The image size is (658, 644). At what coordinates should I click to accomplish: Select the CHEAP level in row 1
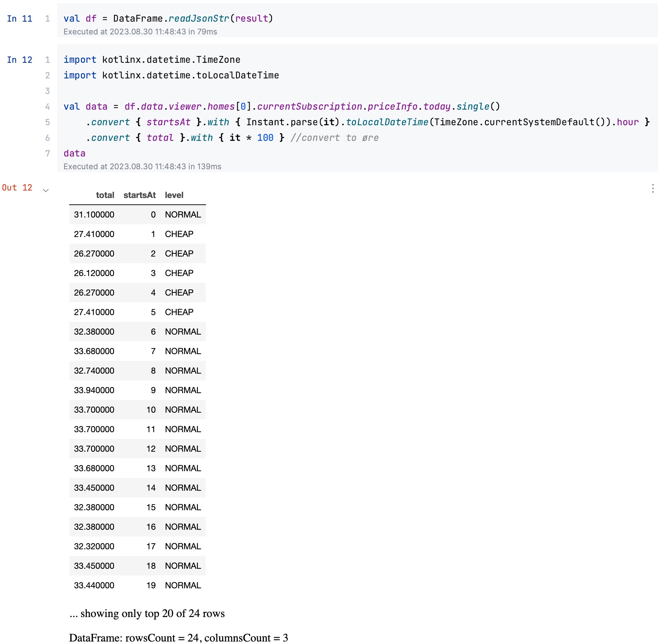179,234
